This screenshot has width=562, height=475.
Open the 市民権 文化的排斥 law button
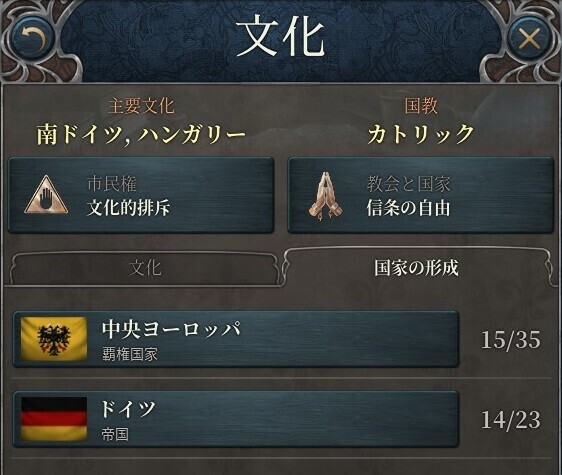[x=141, y=195]
